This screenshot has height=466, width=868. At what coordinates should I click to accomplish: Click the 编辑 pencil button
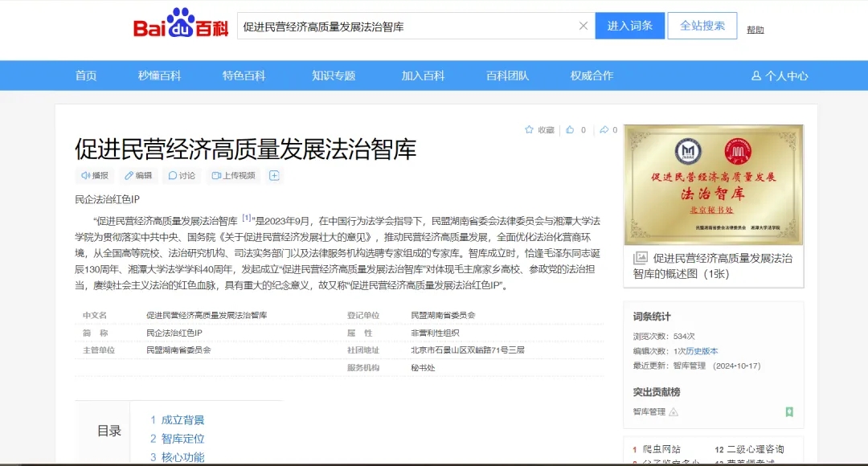tap(138, 175)
